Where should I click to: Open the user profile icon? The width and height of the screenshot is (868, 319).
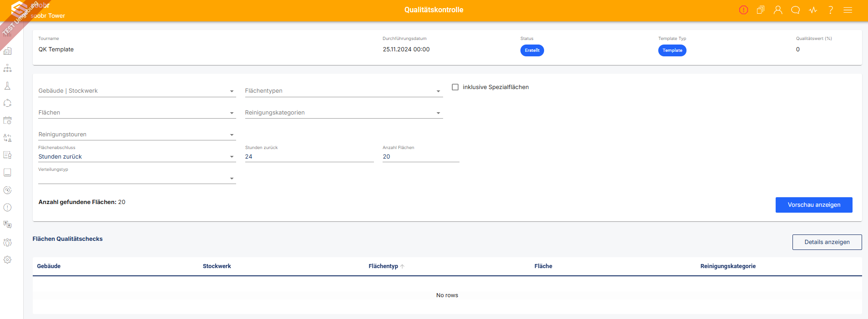pyautogui.click(x=778, y=10)
